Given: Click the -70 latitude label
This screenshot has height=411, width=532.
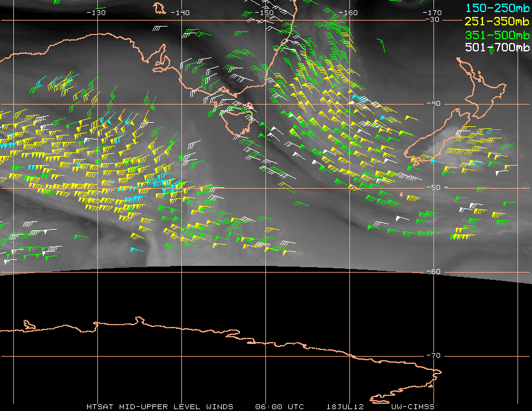Looking at the screenshot, I should 433,356.
